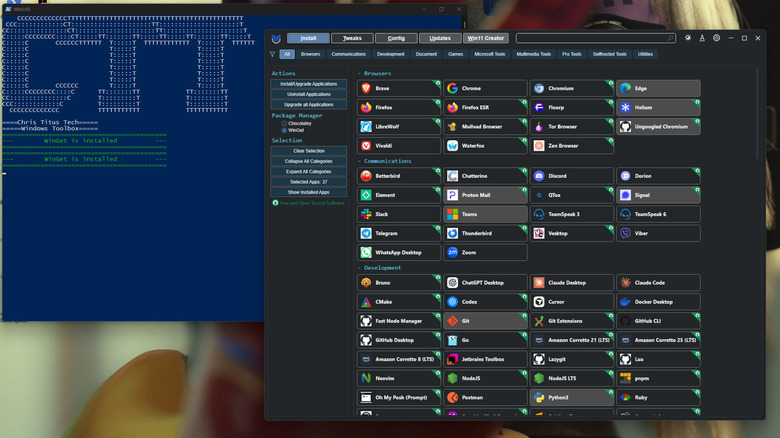Viewport: 780px width, 438px height.
Task: Open the Updates tab
Action: [x=440, y=38]
